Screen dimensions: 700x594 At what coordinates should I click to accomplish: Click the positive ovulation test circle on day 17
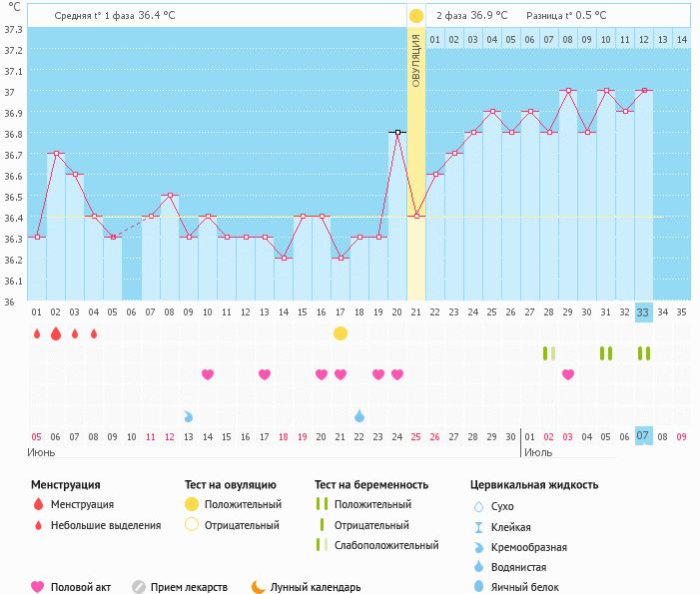tap(341, 333)
